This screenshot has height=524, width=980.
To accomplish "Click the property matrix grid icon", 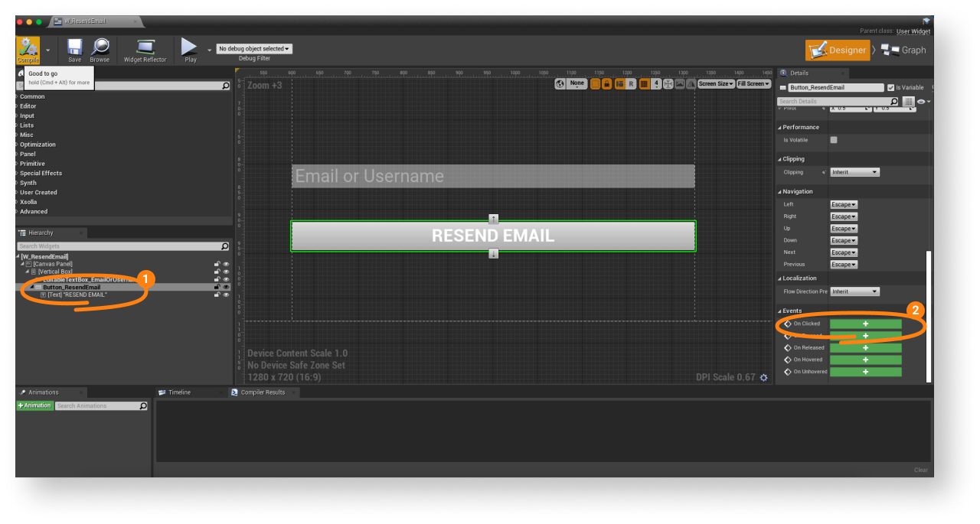I will [909, 102].
